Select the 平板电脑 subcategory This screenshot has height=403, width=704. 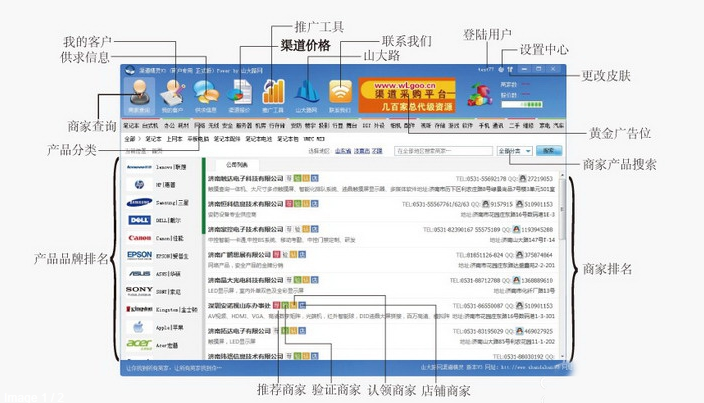point(198,139)
